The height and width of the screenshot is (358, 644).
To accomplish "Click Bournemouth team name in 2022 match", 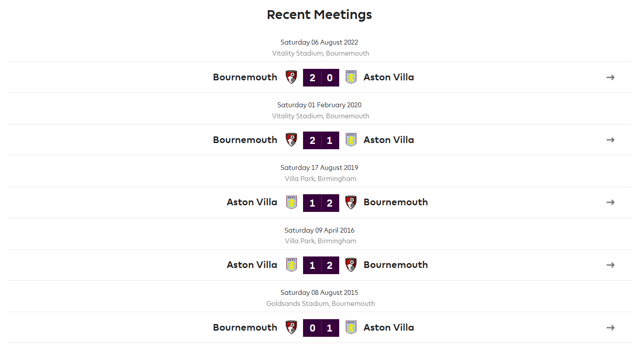I will 245,77.
